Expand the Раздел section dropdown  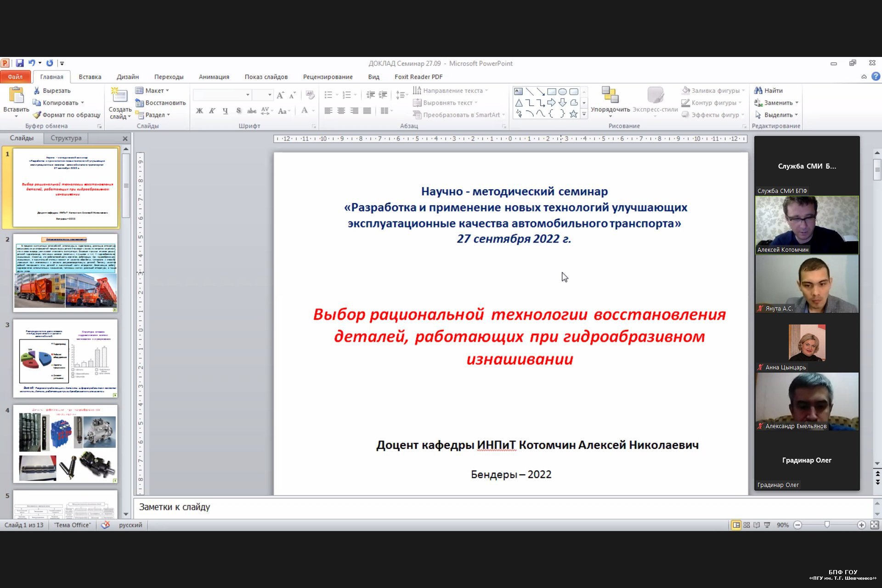click(x=153, y=115)
